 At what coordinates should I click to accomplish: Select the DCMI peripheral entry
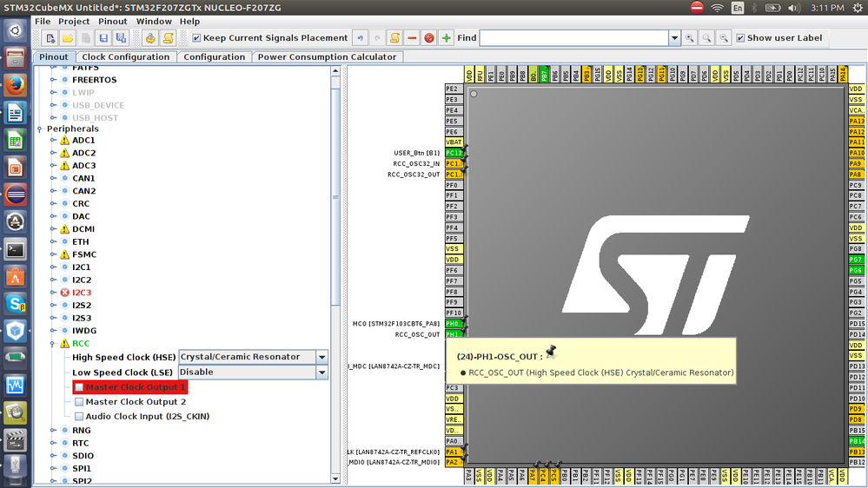(83, 229)
